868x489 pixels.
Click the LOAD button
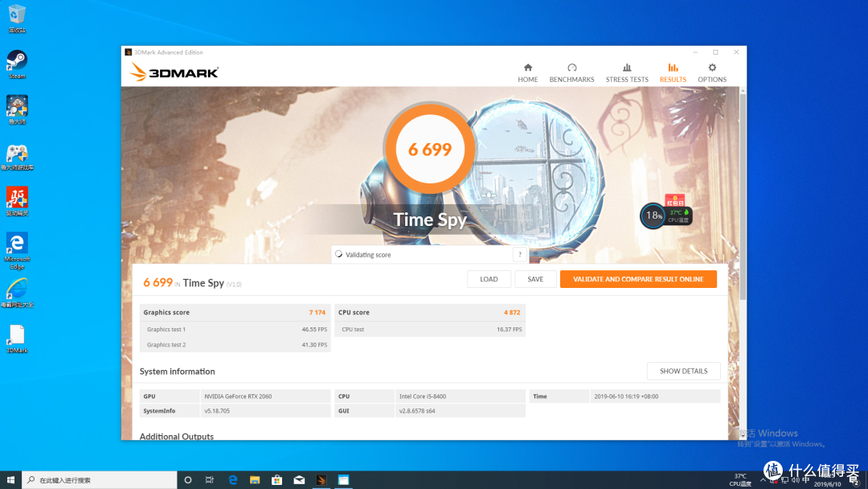coord(489,279)
